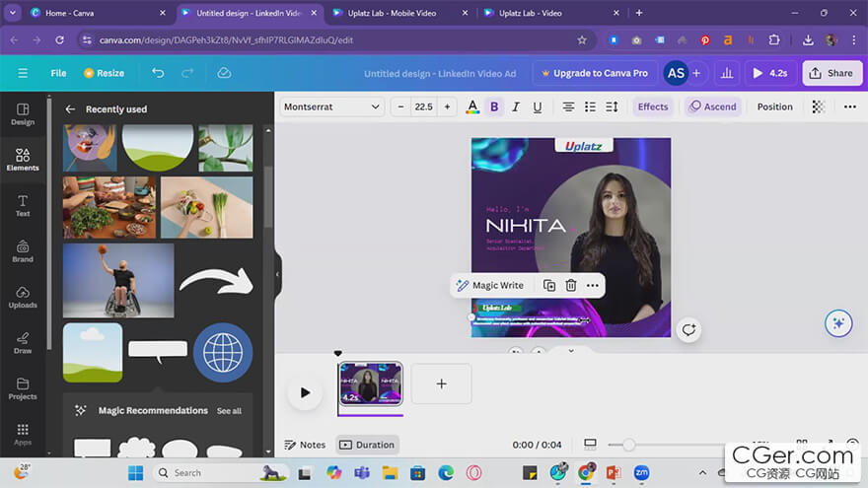Toggle italic formatting
Screen dimensions: 868x488
515,106
